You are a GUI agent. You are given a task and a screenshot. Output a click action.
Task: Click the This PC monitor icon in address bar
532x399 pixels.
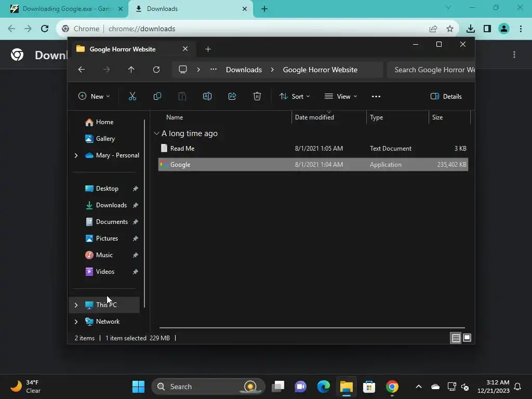(x=183, y=70)
